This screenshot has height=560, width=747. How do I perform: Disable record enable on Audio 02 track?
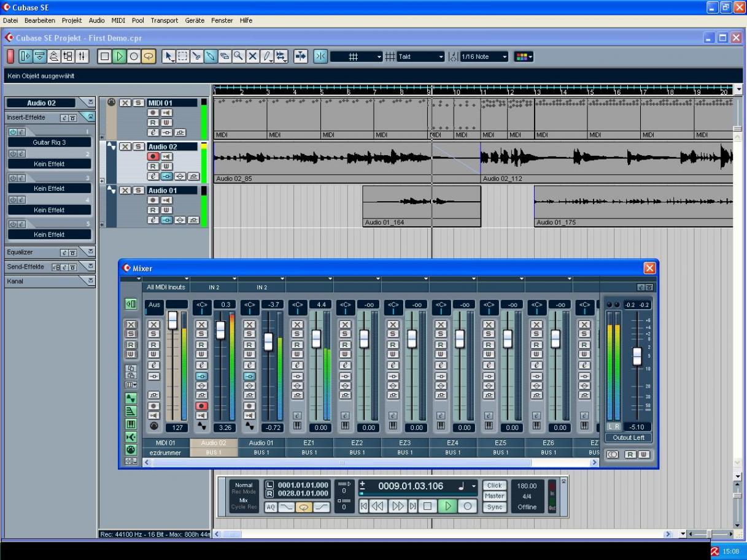[152, 157]
